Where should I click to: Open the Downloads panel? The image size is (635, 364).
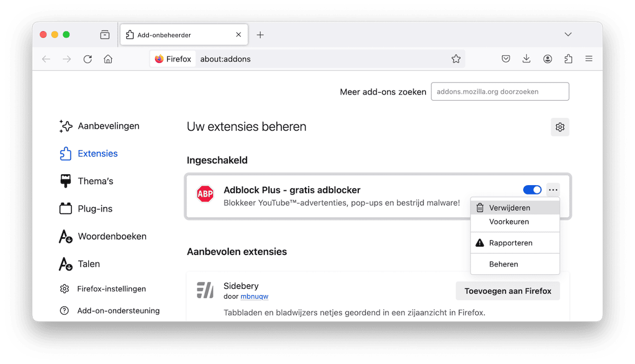(526, 59)
